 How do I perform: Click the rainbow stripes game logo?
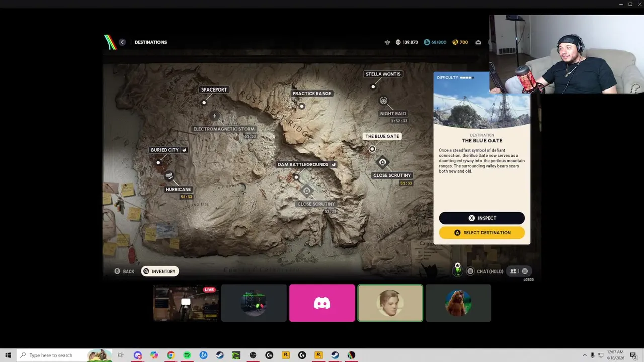tap(110, 42)
